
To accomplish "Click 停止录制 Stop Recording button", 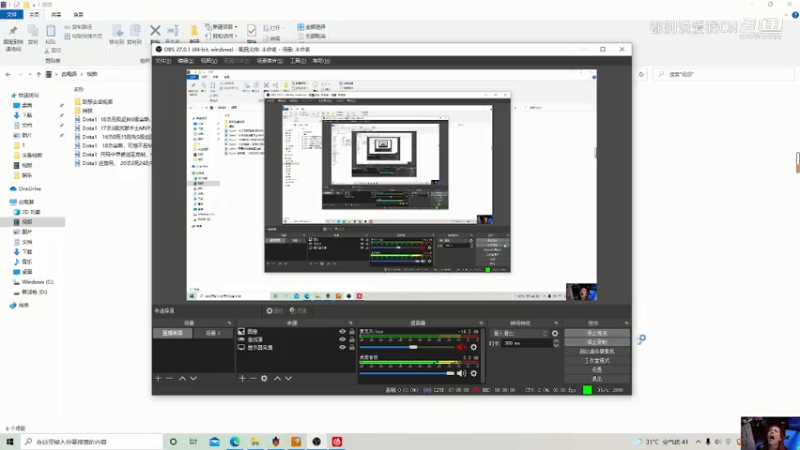I will point(597,342).
